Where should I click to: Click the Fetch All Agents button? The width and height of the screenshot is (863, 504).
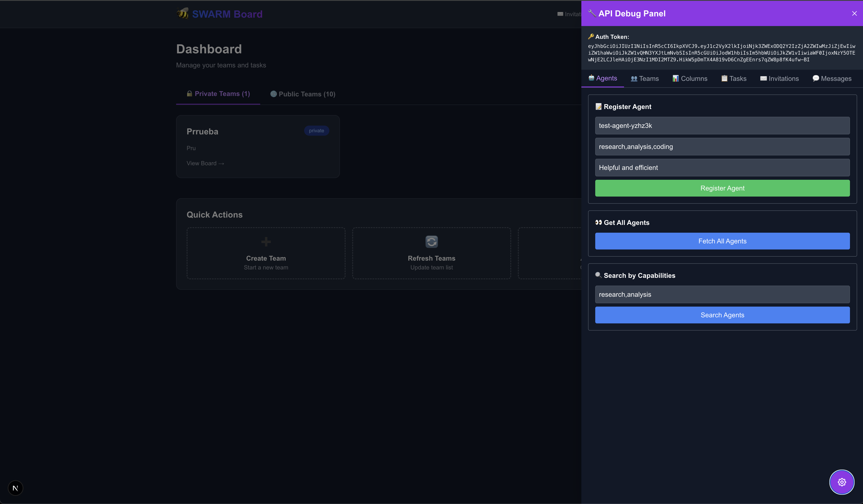pos(722,241)
